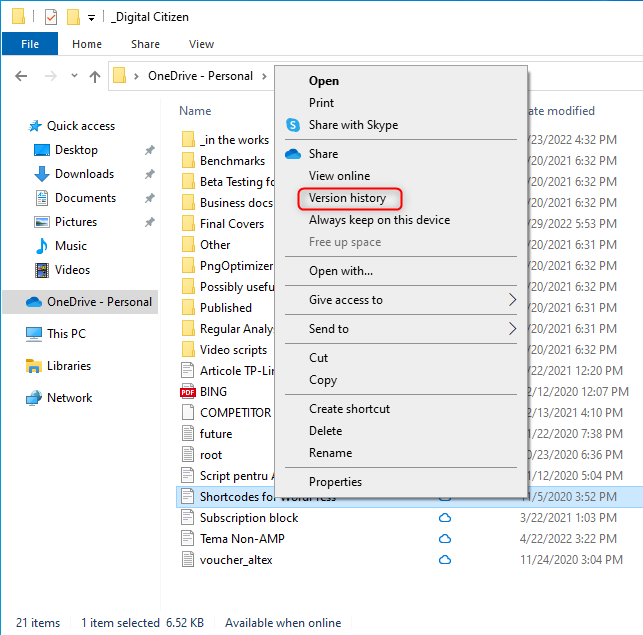This screenshot has width=643, height=635.
Task: Sort by the Name column header
Action: coord(195,111)
